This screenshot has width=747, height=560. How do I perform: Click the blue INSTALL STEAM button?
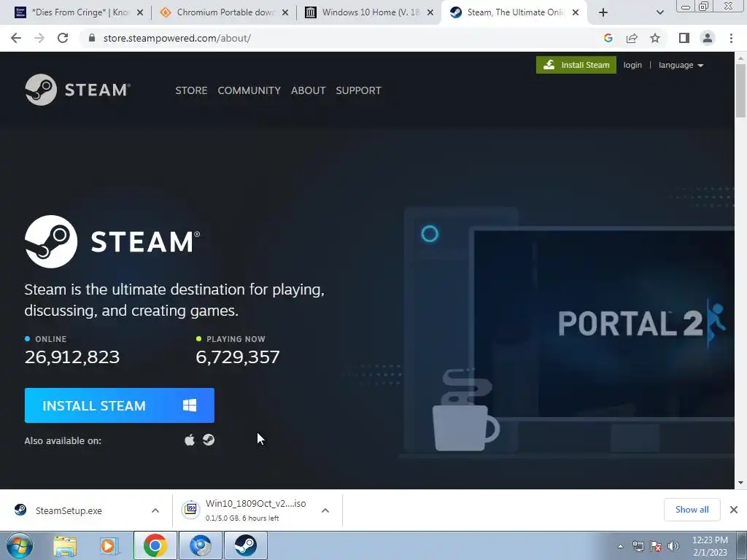[x=119, y=405]
